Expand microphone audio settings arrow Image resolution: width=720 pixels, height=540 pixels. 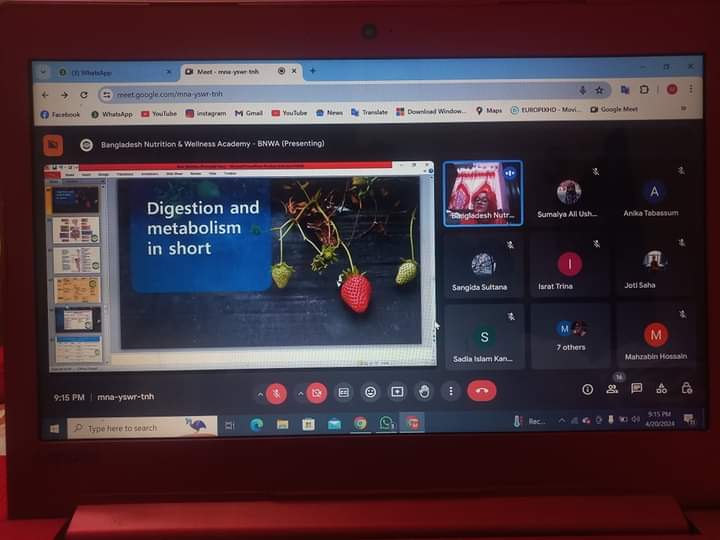pyautogui.click(x=260, y=393)
